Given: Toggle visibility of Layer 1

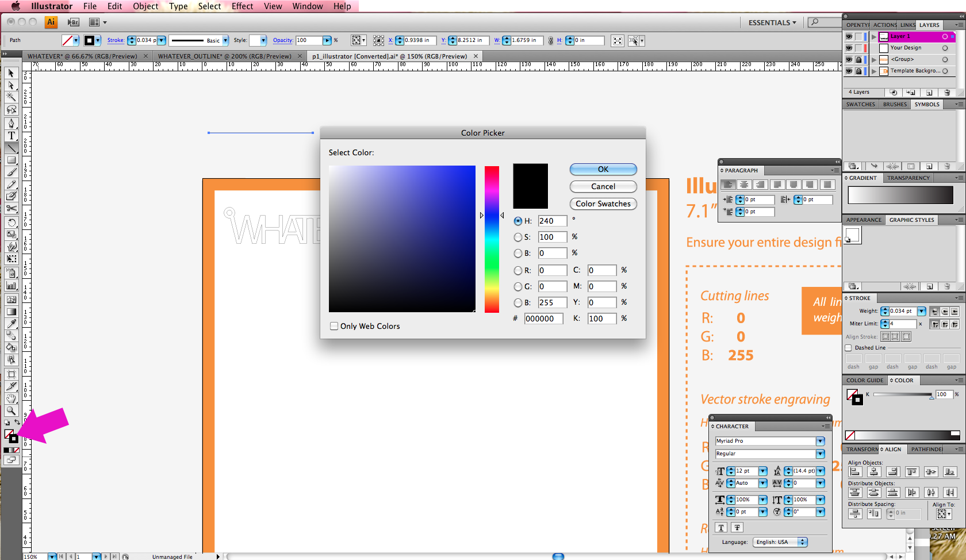Looking at the screenshot, I should [x=849, y=36].
